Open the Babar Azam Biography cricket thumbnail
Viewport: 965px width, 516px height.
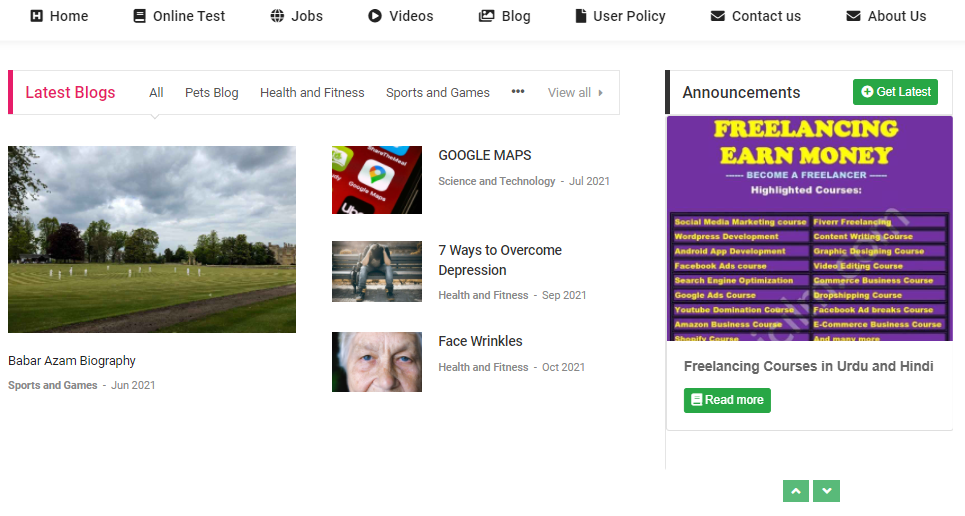click(152, 239)
